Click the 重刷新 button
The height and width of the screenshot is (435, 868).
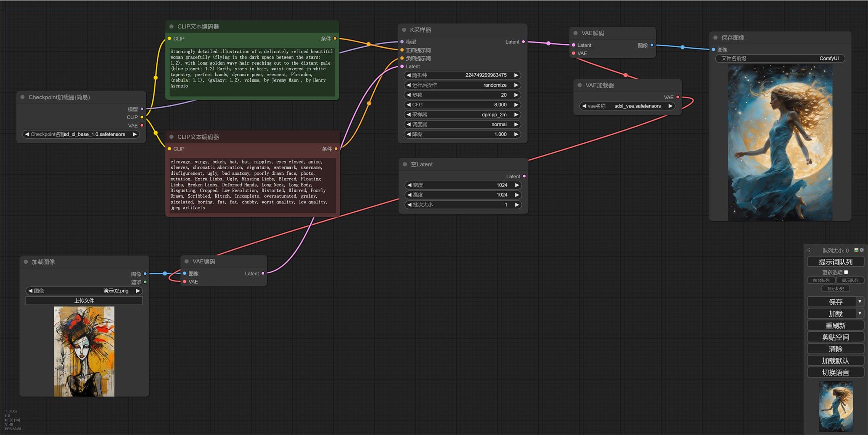[x=835, y=325]
